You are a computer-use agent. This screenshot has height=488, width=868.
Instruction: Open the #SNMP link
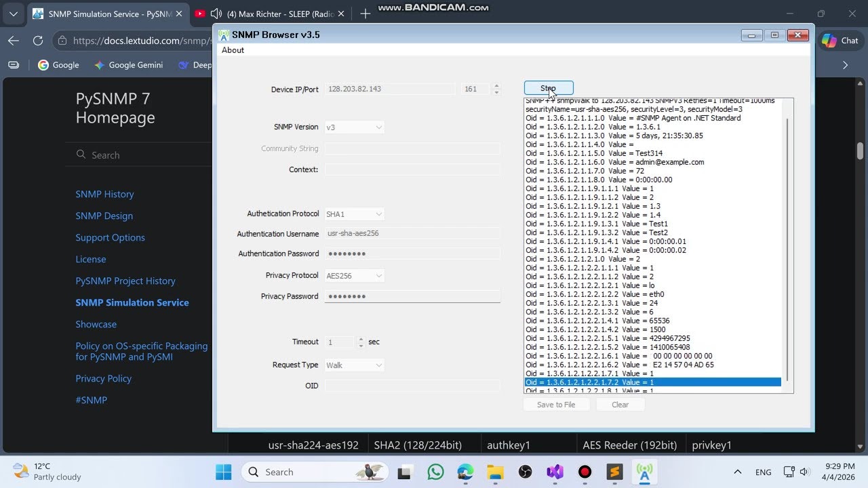91,400
